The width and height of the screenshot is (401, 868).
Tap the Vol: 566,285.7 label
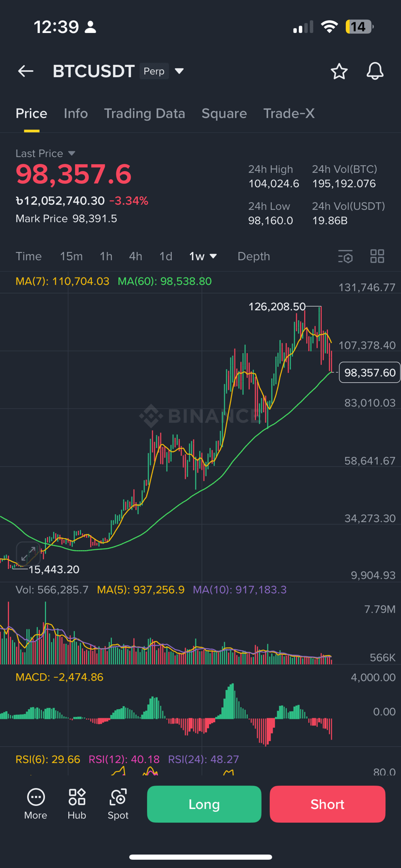(x=52, y=589)
